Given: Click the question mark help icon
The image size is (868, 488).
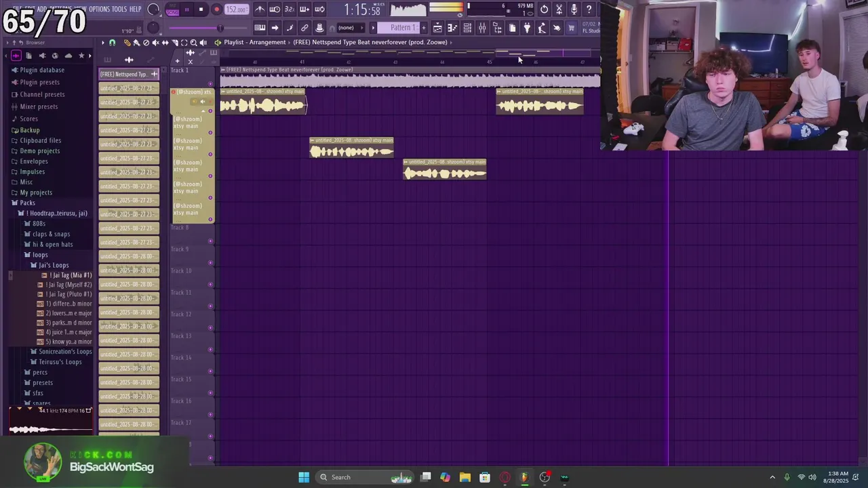Looking at the screenshot, I should (589, 9).
